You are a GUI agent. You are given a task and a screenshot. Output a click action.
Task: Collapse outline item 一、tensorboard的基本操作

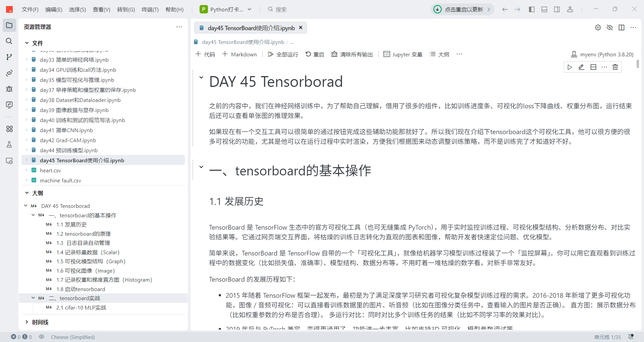pyautogui.click(x=33, y=215)
